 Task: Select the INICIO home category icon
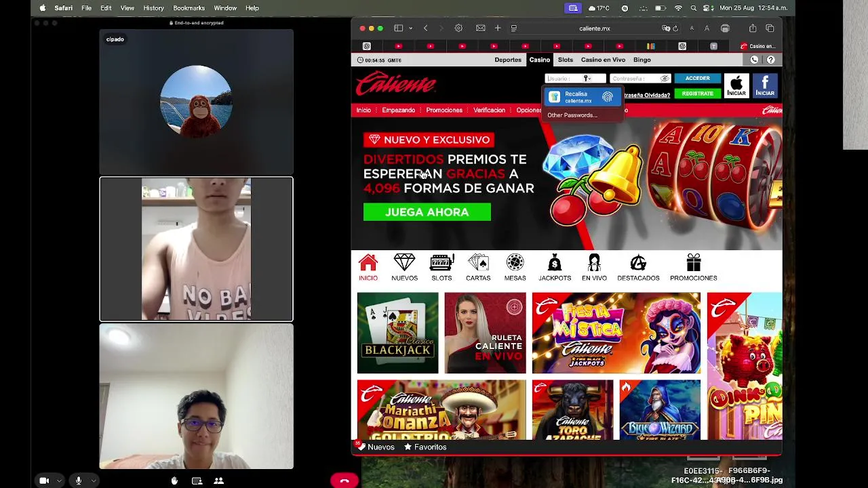coord(368,268)
